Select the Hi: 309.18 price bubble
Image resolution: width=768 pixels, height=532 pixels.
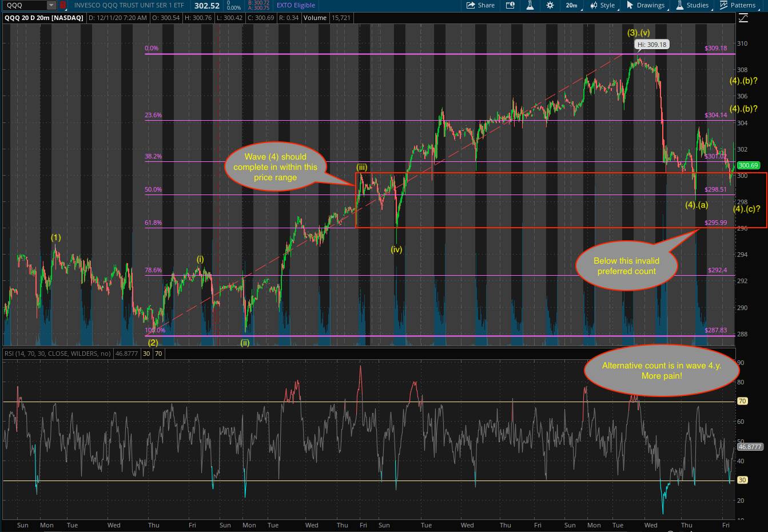tap(651, 45)
